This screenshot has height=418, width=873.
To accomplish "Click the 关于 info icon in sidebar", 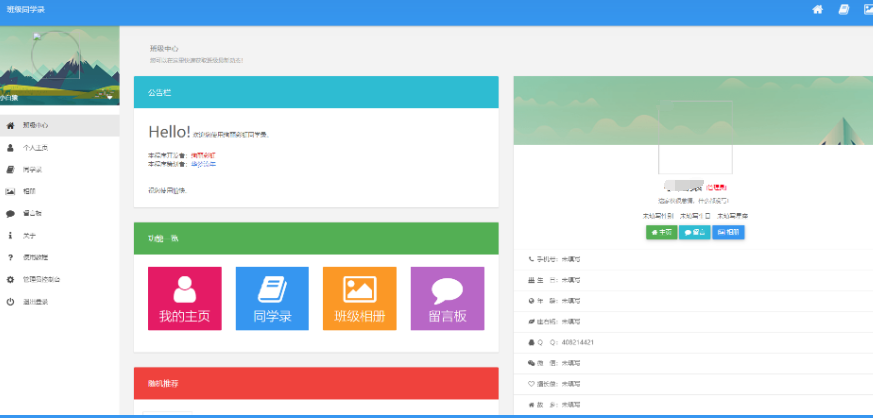I will (11, 235).
